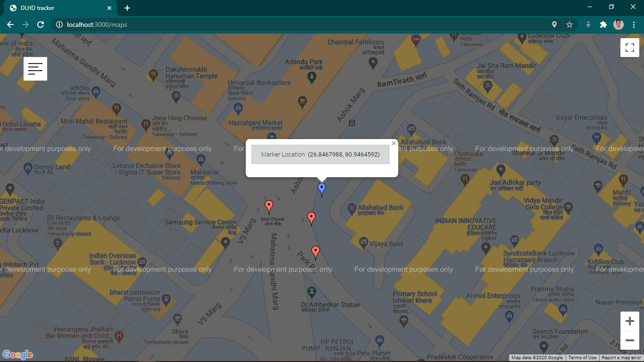Open the Chrome profile avatar
Image resolution: width=644 pixels, height=362 pixels.
pos(619,25)
